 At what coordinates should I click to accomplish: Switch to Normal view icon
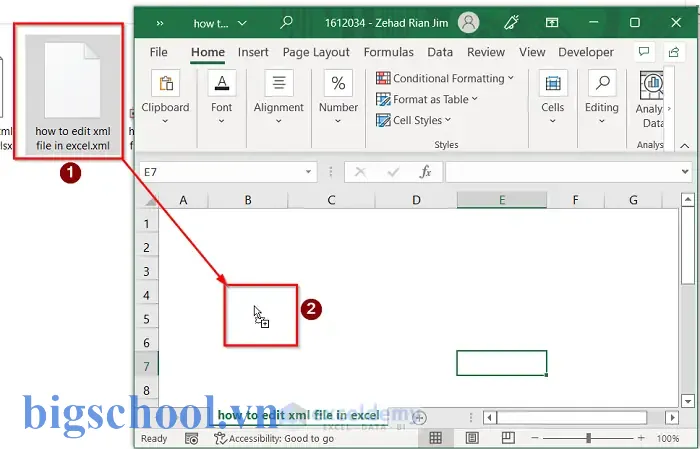(436, 438)
